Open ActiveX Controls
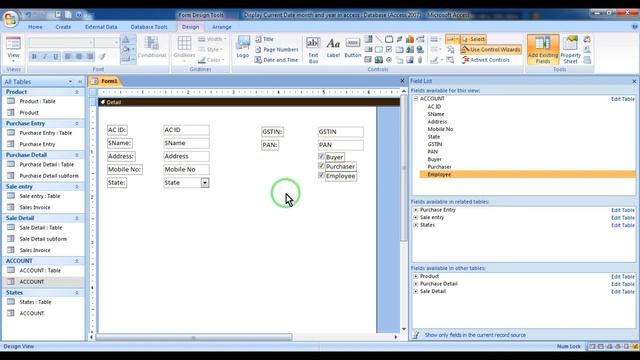The image size is (640, 360). (485, 60)
